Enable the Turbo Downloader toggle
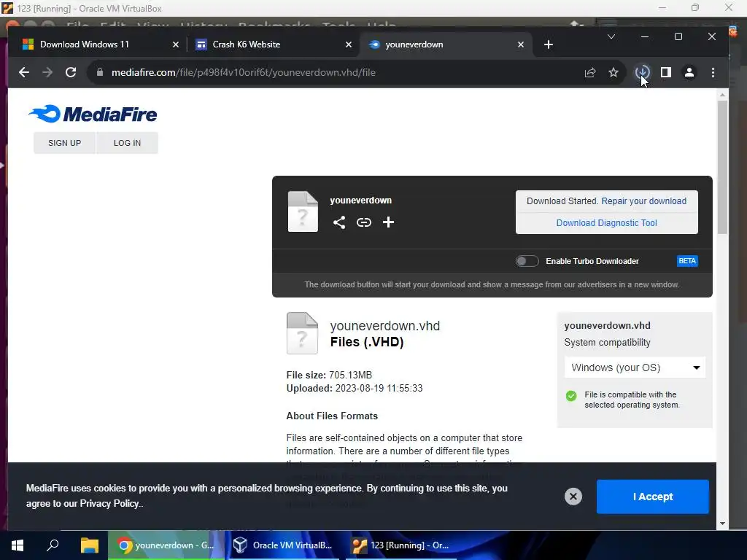Image resolution: width=747 pixels, height=560 pixels. click(x=527, y=261)
